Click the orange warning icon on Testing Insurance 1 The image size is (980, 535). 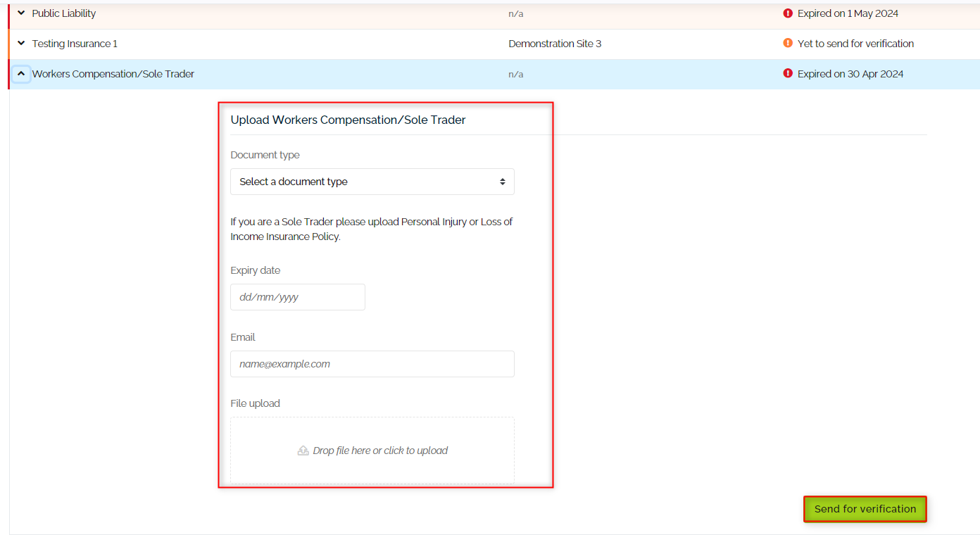click(787, 43)
